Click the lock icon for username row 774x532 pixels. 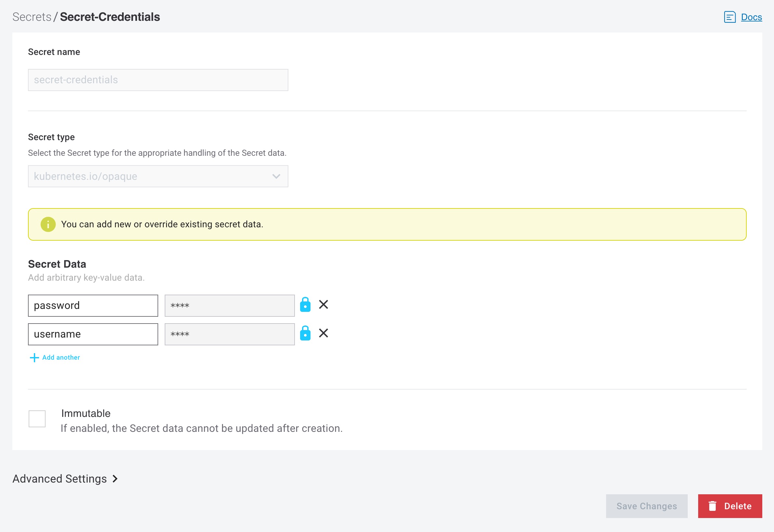(x=305, y=333)
